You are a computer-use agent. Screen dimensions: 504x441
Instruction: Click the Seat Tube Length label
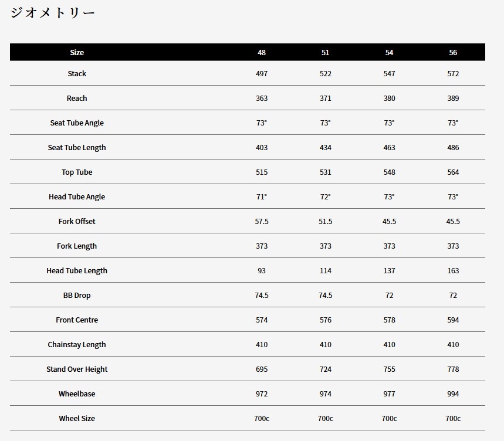coord(77,148)
